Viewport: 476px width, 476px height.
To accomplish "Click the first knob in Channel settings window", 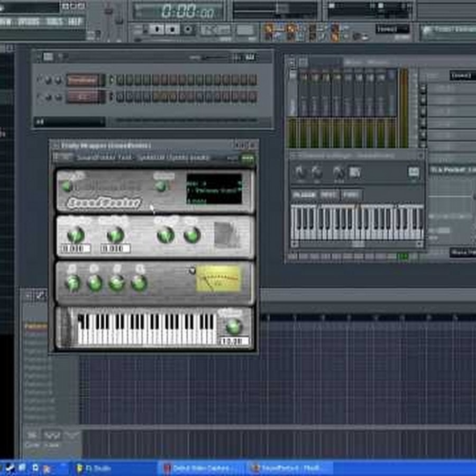I will (x=300, y=172).
